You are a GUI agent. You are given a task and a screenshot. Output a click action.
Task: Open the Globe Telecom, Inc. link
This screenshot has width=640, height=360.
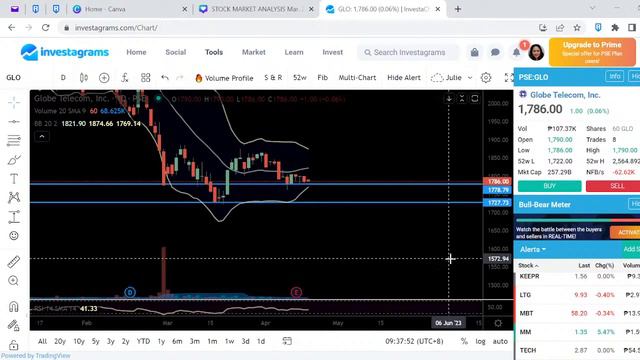565,95
